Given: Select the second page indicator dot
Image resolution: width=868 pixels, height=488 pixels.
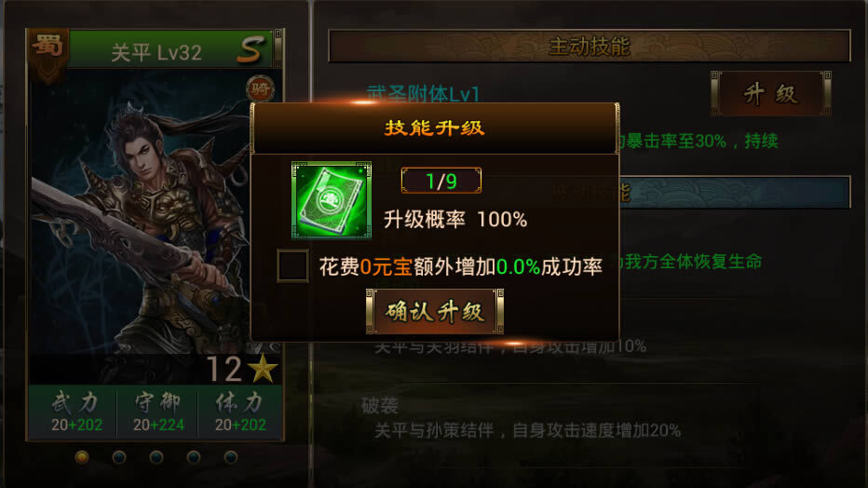Looking at the screenshot, I should click(x=119, y=457).
